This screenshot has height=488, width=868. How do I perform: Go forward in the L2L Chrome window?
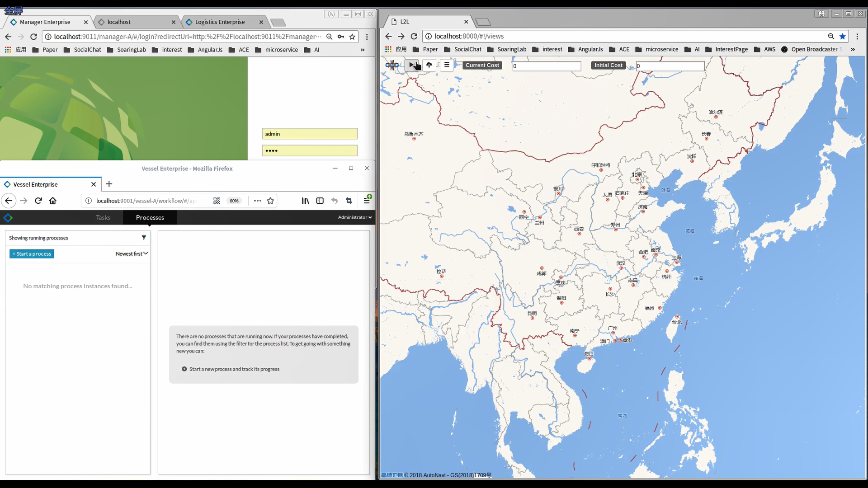401,36
